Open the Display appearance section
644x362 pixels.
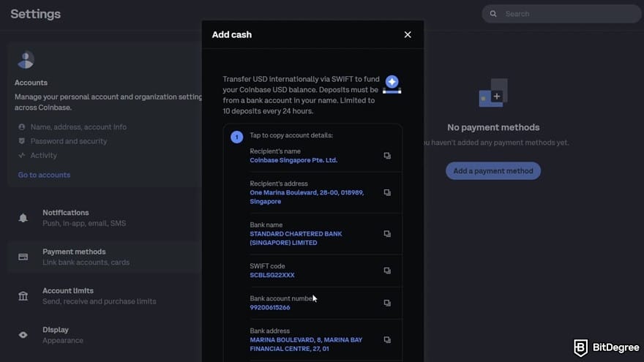105,335
